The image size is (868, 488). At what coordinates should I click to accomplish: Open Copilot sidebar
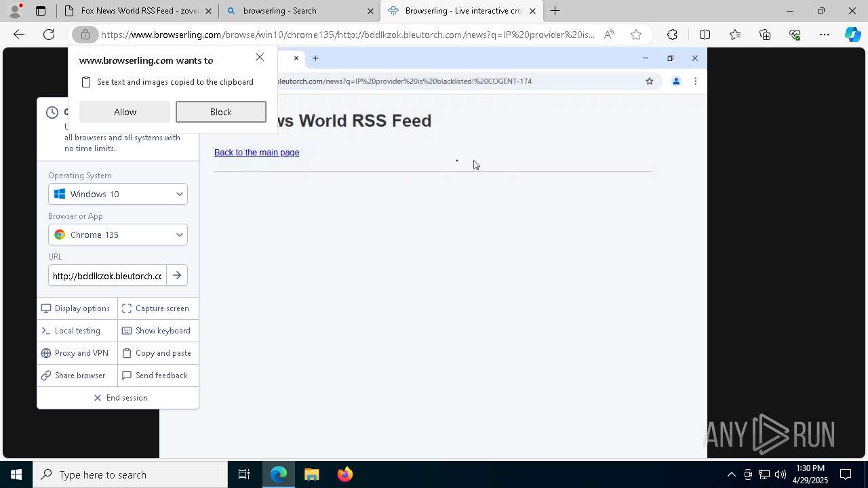point(853,35)
